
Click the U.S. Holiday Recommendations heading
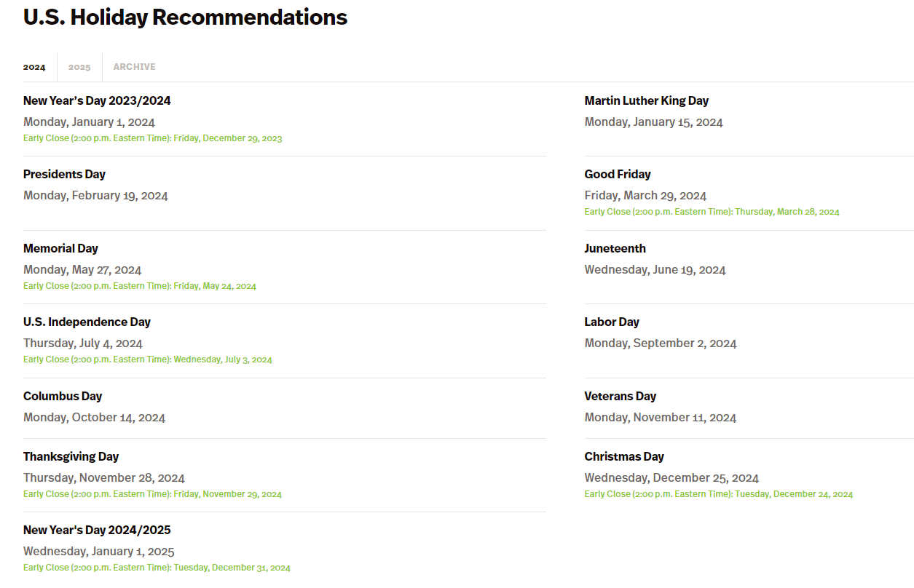coord(185,17)
